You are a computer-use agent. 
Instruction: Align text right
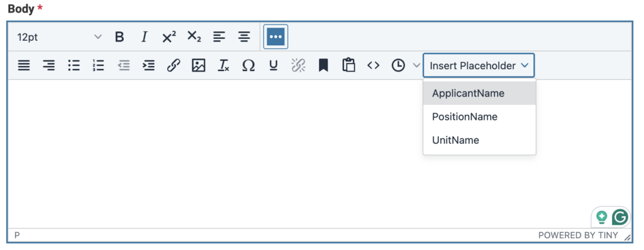(x=49, y=65)
